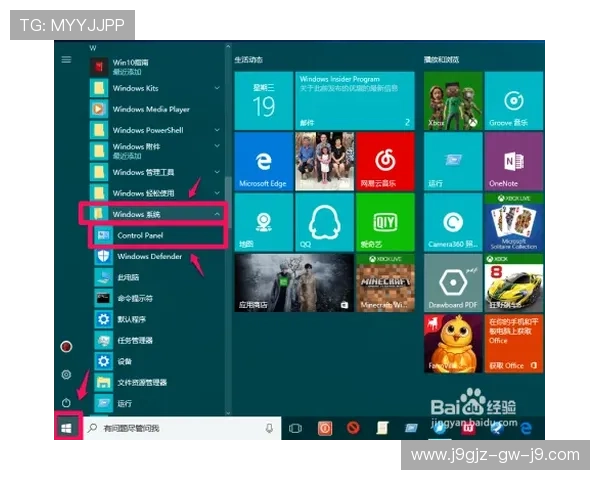This screenshot has height=480, width=600.
Task: Open the Camera360 tile
Action: (452, 223)
